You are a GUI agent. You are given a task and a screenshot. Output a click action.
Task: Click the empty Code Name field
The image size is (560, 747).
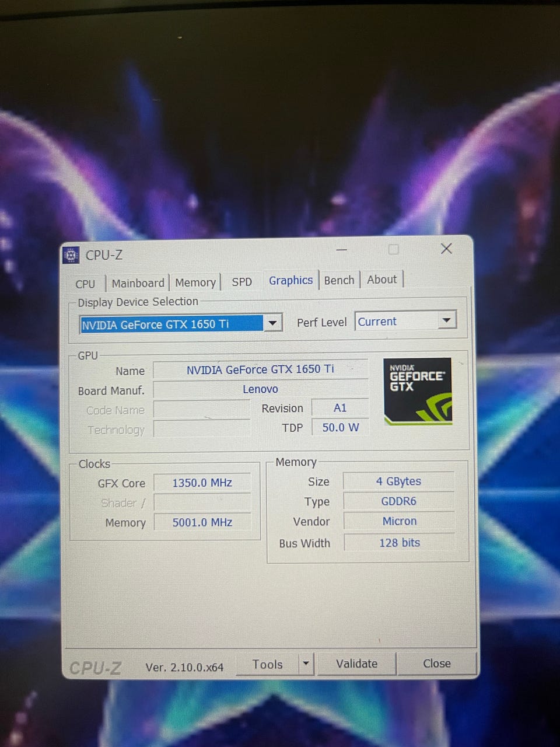[x=202, y=410]
